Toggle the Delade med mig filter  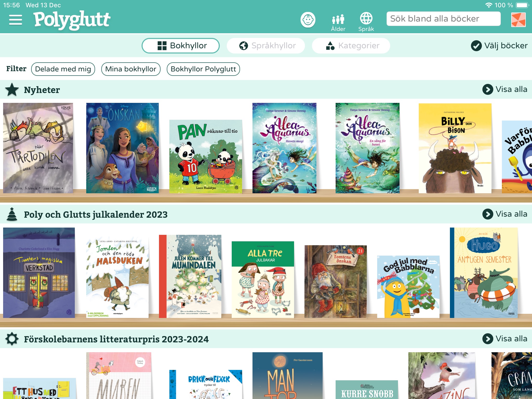coord(63,69)
